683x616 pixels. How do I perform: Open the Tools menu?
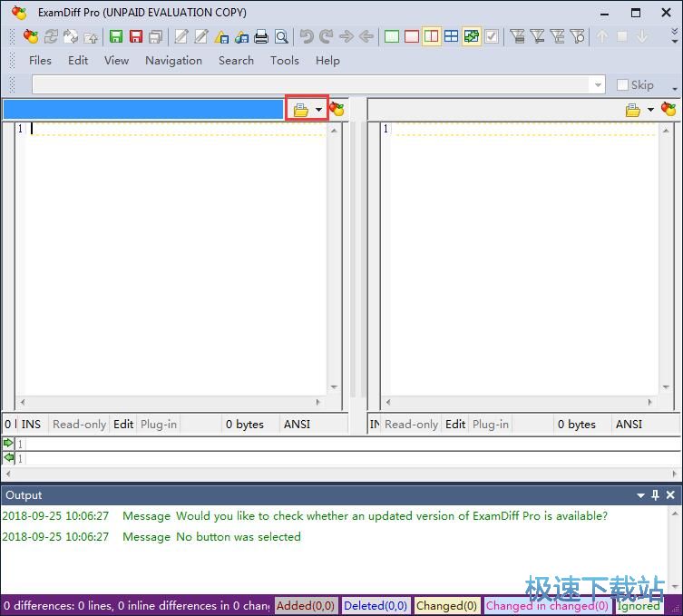pos(284,60)
